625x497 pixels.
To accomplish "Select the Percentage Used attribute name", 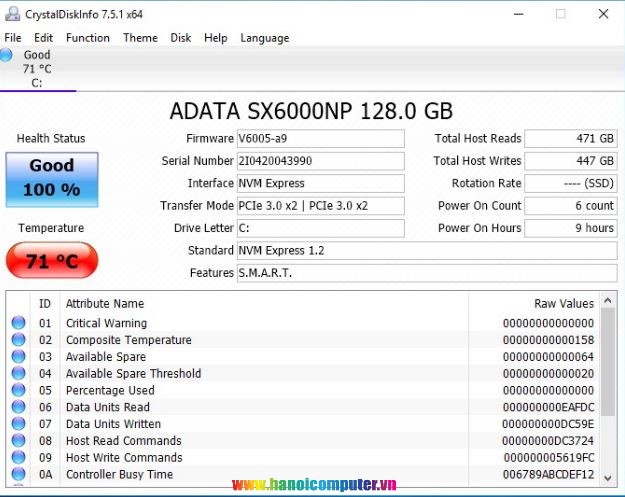I will pyautogui.click(x=110, y=390).
